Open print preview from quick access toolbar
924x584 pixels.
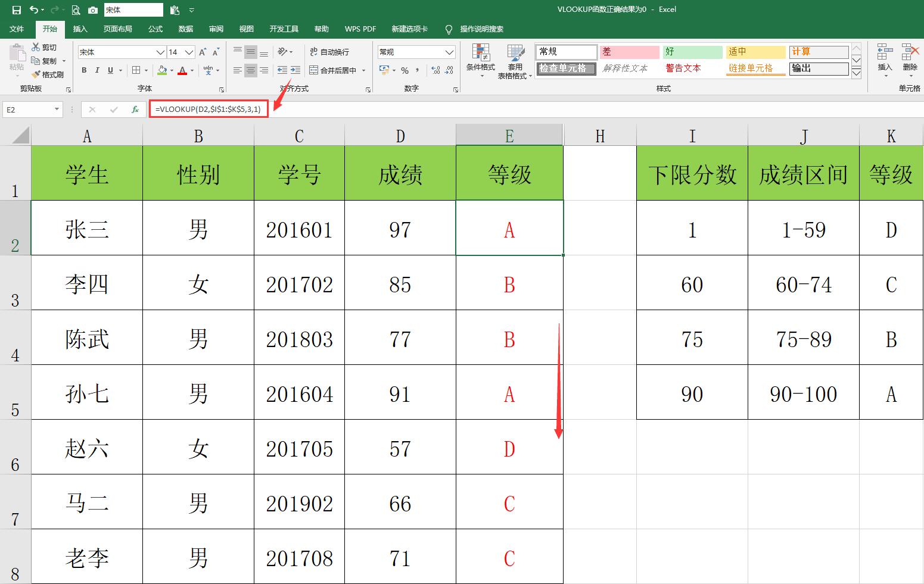tap(76, 10)
